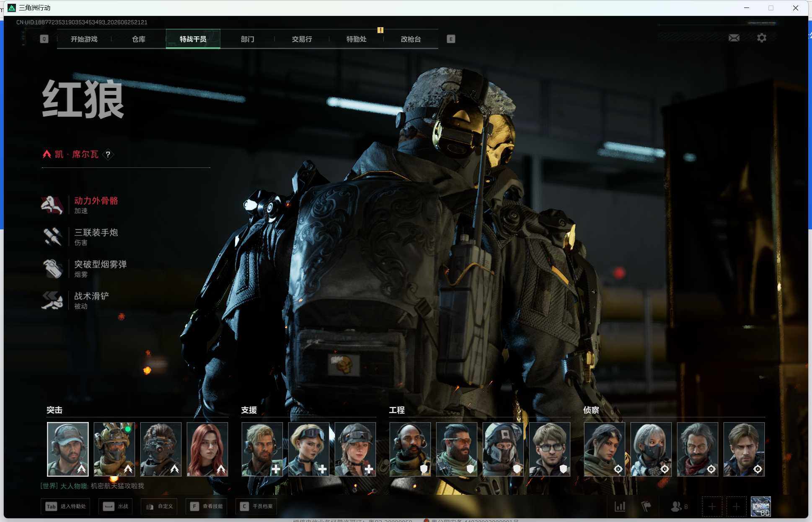Viewport: 812px width, 522px height.
Task: Choose the silver-haired recon operator with black mask
Action: click(651, 449)
